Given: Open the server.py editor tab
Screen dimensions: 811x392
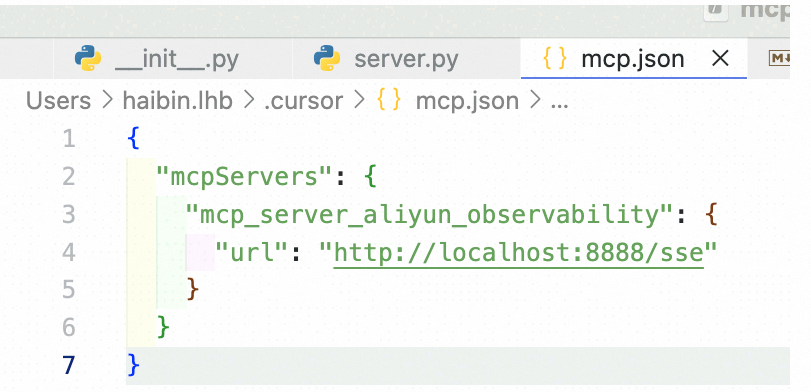Looking at the screenshot, I should [407, 58].
